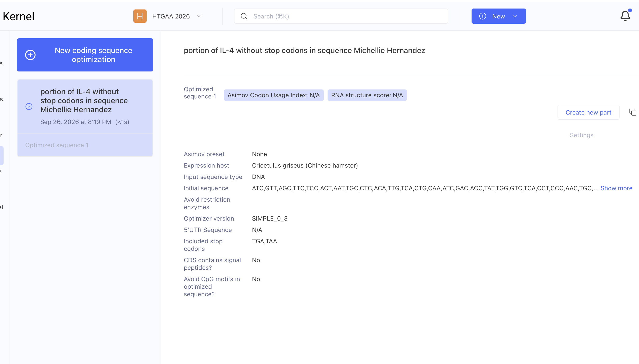Click the plus icon in the New button
The image size is (639, 364).
(x=482, y=16)
